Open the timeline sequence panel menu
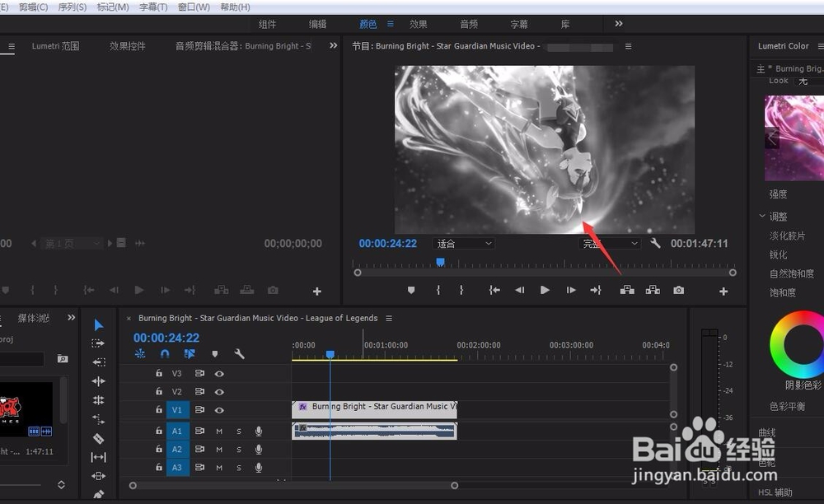This screenshot has width=824, height=504. click(x=389, y=318)
